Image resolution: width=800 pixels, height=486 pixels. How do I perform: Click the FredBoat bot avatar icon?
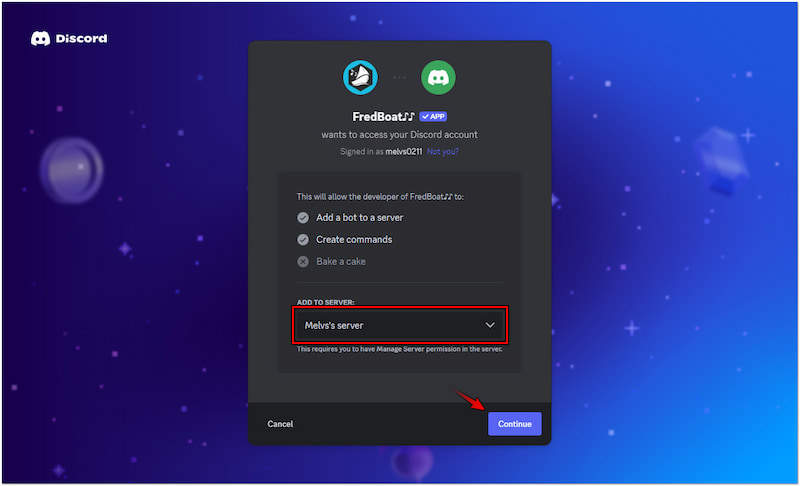pos(360,78)
